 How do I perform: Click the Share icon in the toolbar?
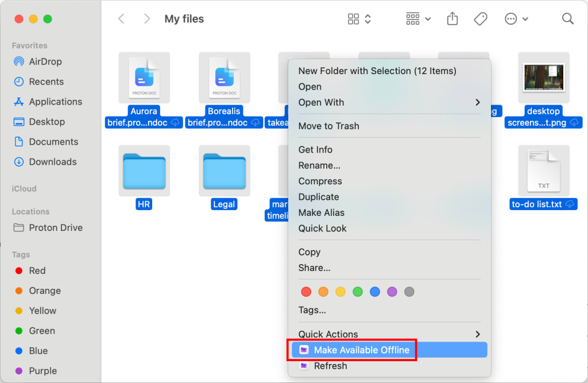coord(452,18)
